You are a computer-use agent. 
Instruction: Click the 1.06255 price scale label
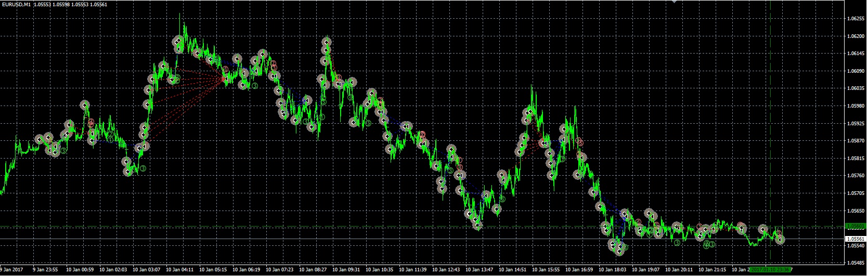click(856, 19)
